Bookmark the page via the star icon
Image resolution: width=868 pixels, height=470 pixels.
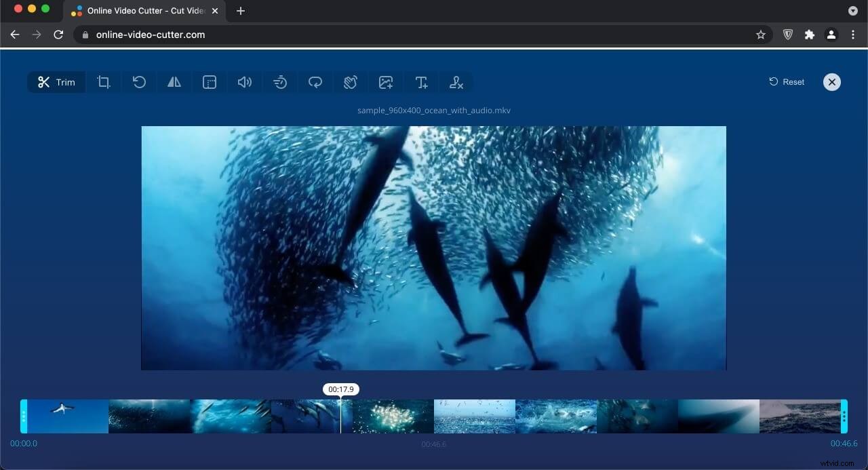tap(761, 34)
